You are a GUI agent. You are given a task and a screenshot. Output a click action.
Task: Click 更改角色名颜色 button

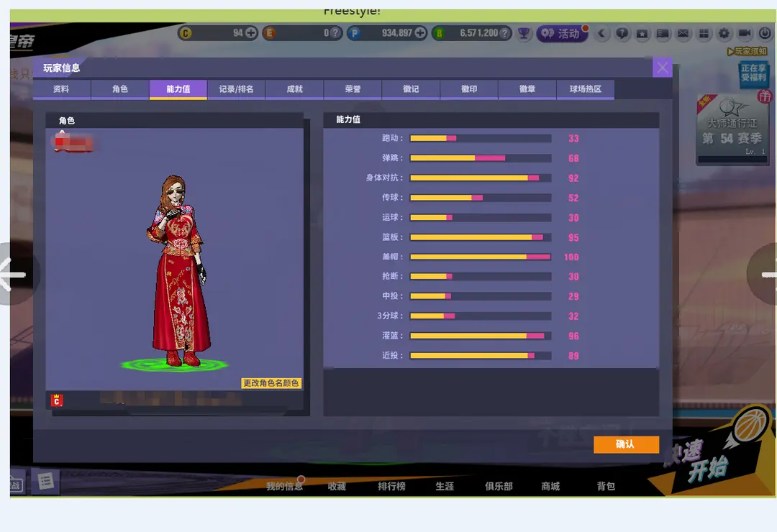[x=271, y=383]
